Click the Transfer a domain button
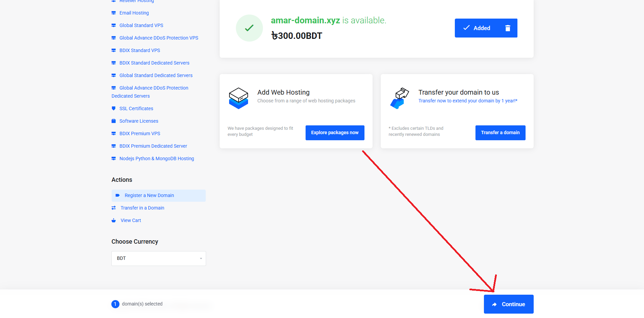 pyautogui.click(x=501, y=133)
